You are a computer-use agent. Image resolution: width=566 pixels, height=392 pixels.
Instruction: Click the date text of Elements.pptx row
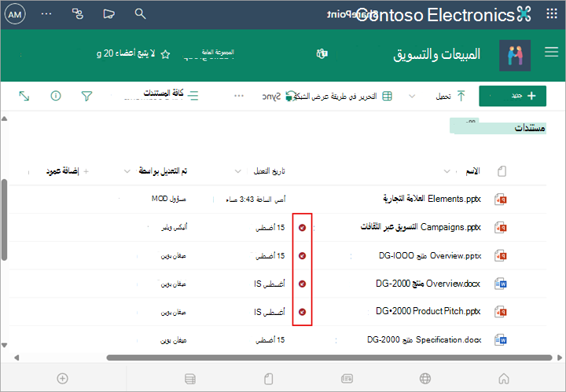[x=255, y=199]
